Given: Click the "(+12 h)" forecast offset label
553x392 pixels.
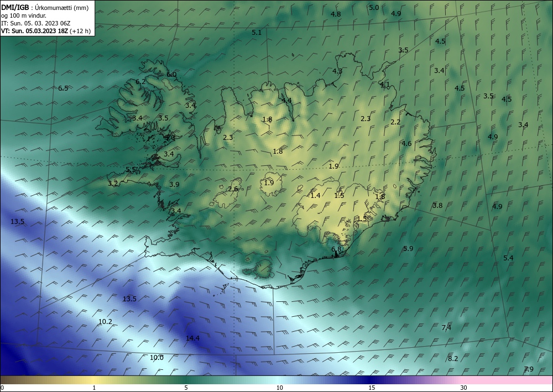Looking at the screenshot, I should pyautogui.click(x=80, y=31).
